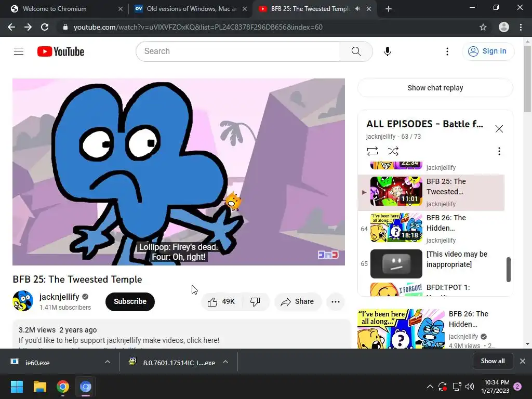Dislike the video with thumbs down

pyautogui.click(x=255, y=302)
